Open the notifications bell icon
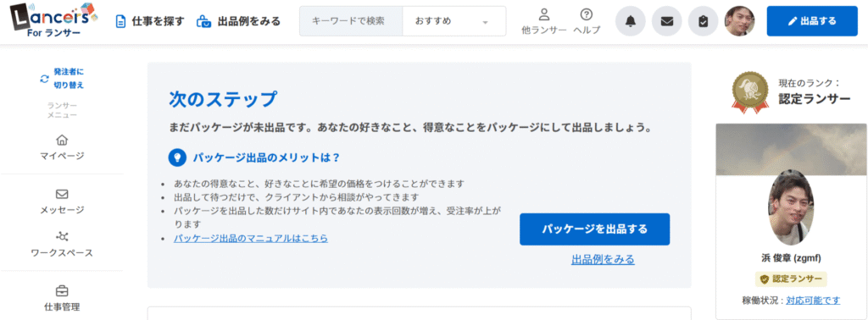868x320 pixels. click(x=631, y=21)
